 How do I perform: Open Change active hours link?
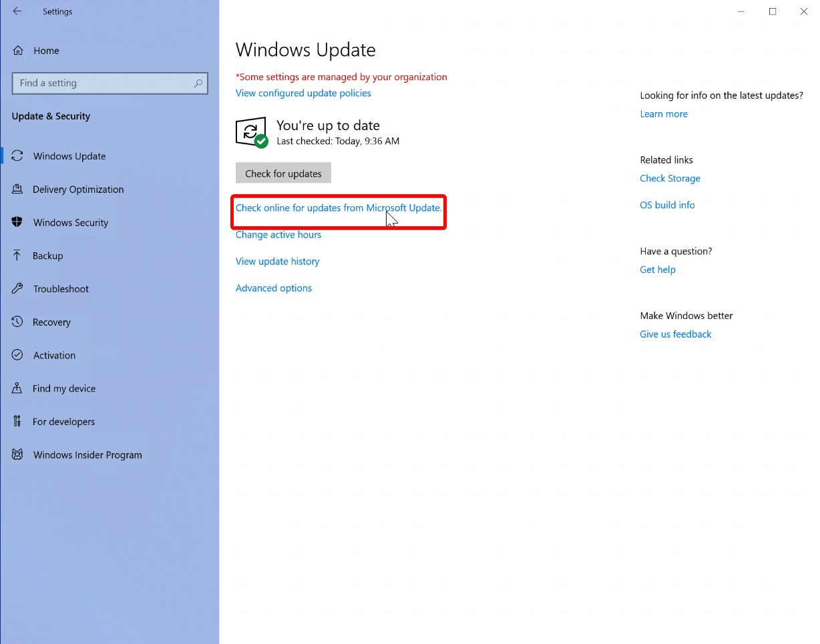[278, 235]
